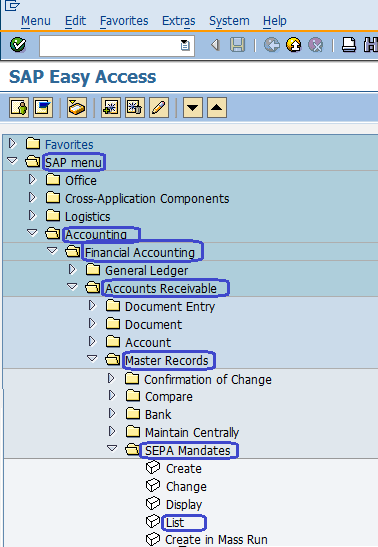Select the Logistics folder label
The width and height of the screenshot is (378, 547).
tap(88, 217)
